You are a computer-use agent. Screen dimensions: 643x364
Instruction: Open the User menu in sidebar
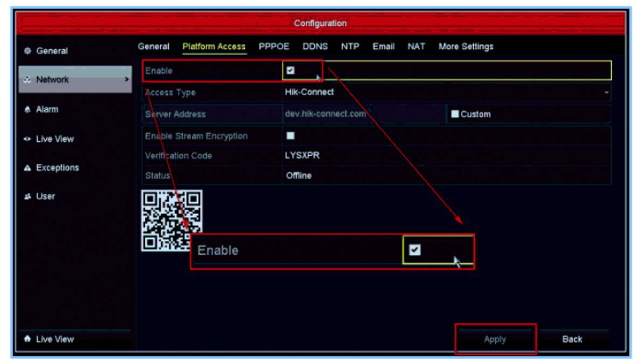pos(46,197)
